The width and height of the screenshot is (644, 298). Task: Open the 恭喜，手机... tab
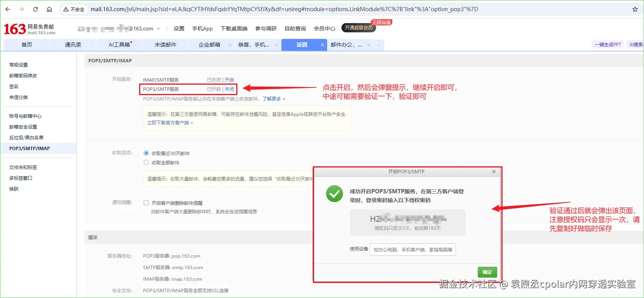tap(254, 45)
